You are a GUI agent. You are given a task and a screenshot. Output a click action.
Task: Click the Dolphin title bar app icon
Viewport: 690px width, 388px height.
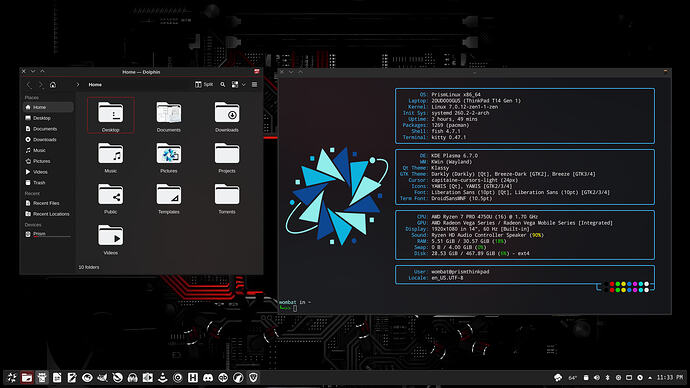click(257, 71)
